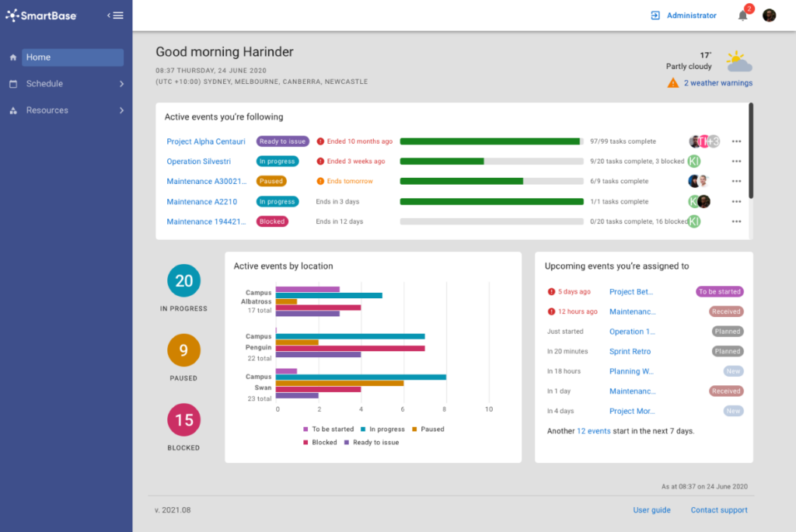Open more options for Maintenance A2210

pyautogui.click(x=736, y=201)
